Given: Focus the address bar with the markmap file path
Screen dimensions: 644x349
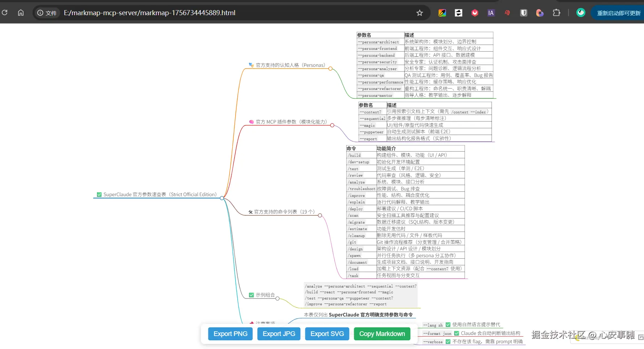Looking at the screenshot, I should (232, 13).
